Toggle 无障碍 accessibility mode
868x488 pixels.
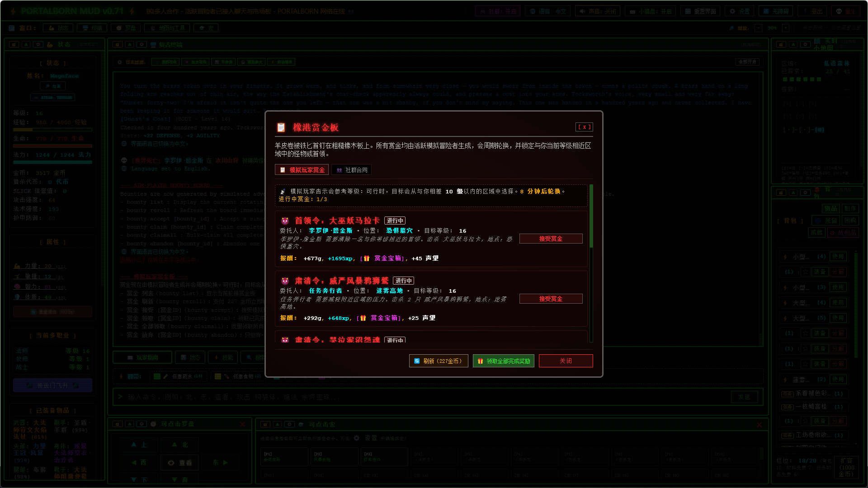coord(776,11)
